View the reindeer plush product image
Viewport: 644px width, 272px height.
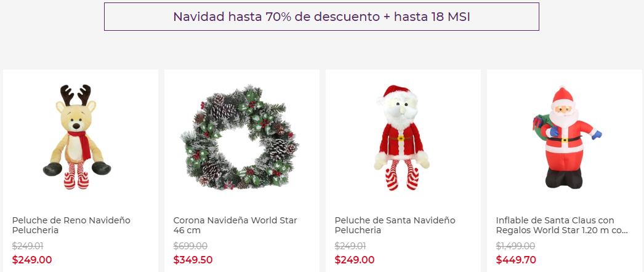click(x=77, y=137)
